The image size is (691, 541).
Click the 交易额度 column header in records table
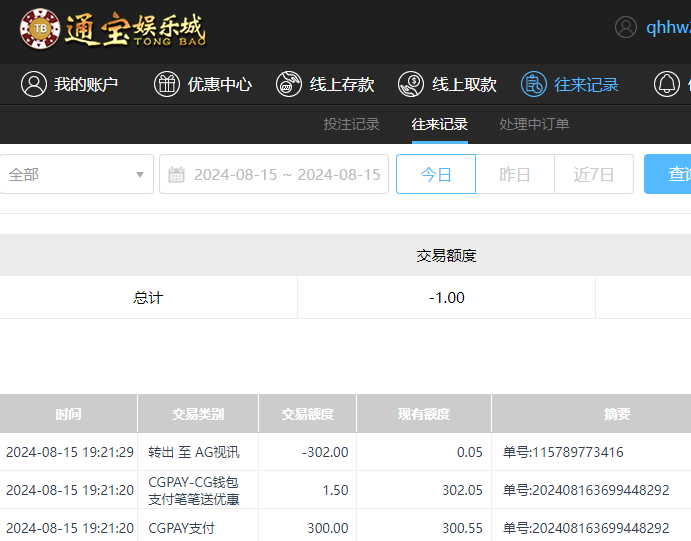pos(308,414)
